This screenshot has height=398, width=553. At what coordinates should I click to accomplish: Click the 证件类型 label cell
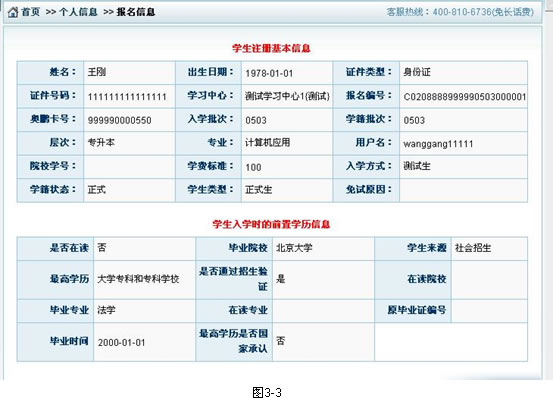point(366,72)
